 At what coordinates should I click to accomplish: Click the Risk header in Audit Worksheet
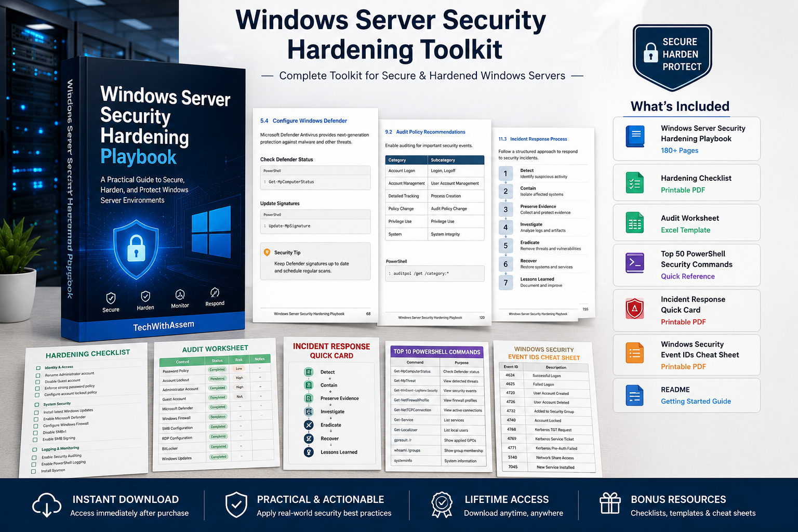tap(239, 360)
